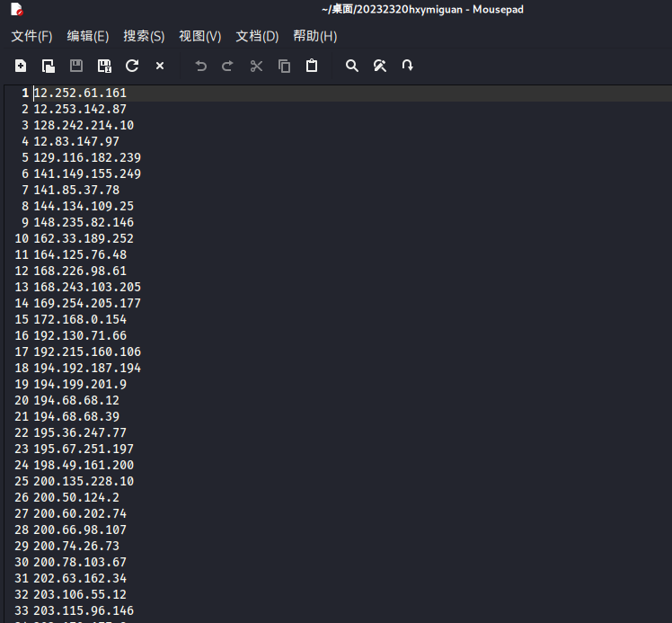
Task: Save the file with the save icon
Action: click(76, 66)
